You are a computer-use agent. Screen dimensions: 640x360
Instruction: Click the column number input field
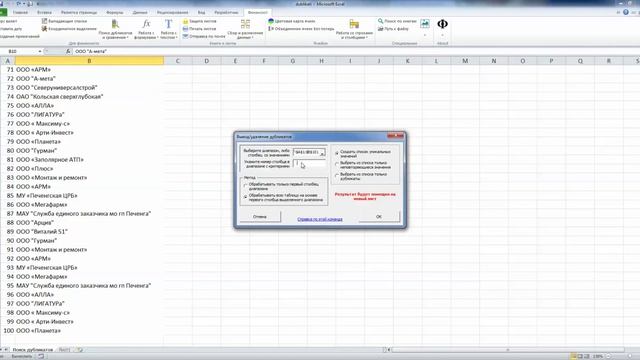coord(309,164)
